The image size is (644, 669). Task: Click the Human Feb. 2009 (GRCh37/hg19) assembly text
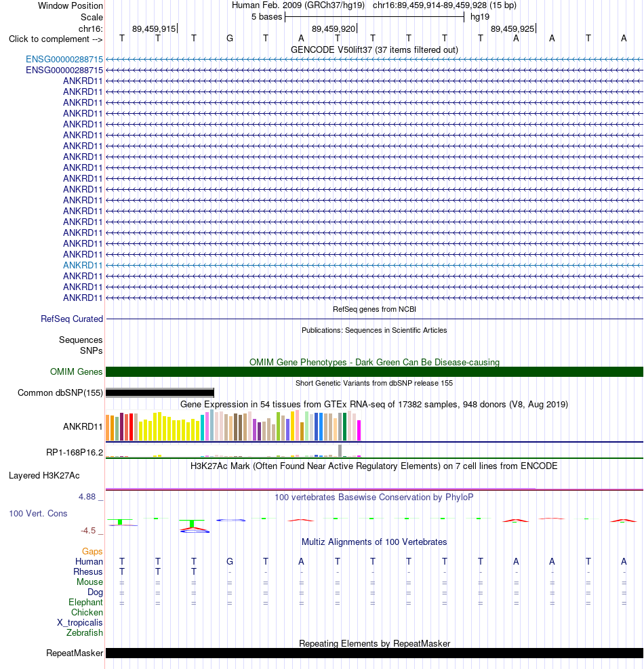(298, 5)
